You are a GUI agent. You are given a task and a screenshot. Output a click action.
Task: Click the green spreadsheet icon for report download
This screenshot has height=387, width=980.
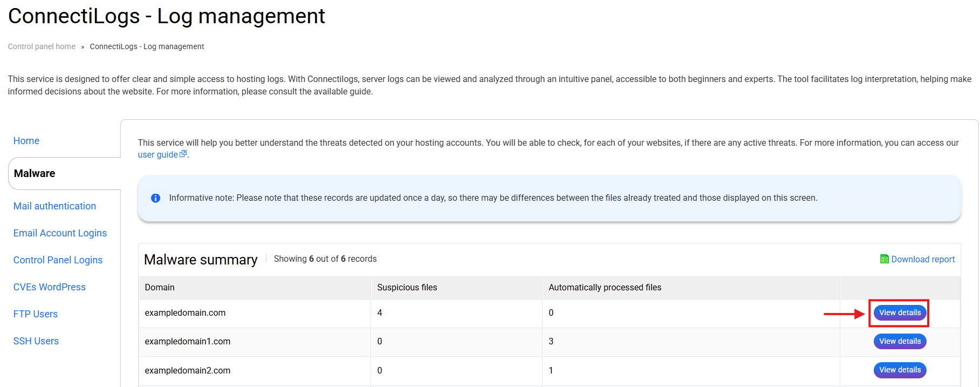tap(884, 259)
